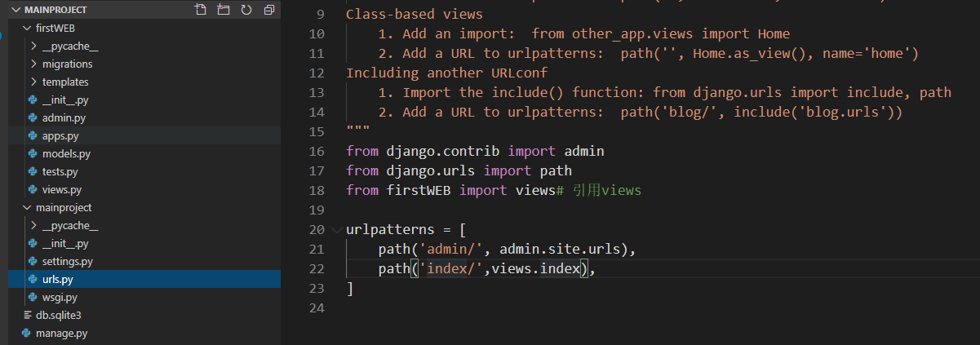Click on path('admin/', admin.site.urls) line
The height and width of the screenshot is (345, 980).
[x=507, y=249]
